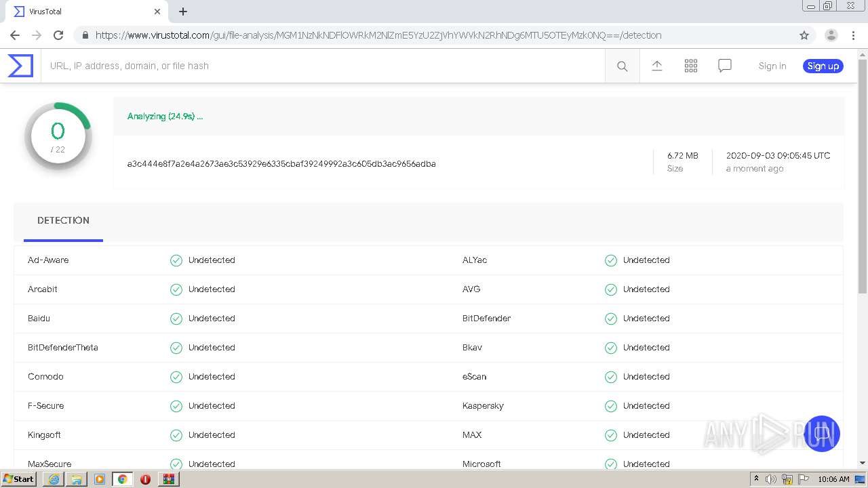Reload the page with refresh icon
This screenshot has width=868, height=488.
click(58, 35)
